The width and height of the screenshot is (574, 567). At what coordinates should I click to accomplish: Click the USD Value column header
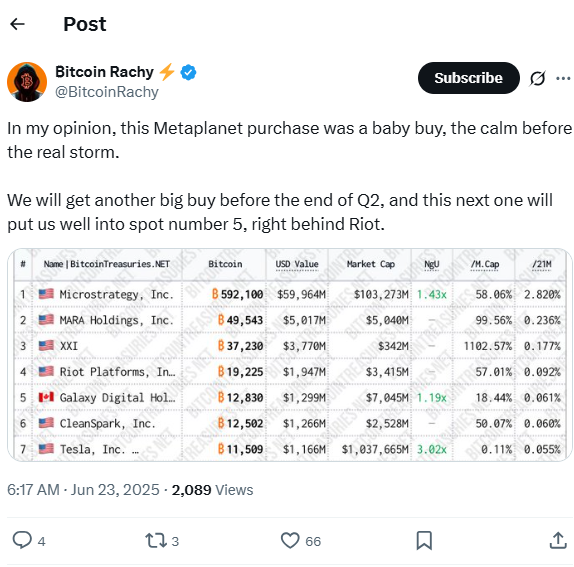[297, 264]
